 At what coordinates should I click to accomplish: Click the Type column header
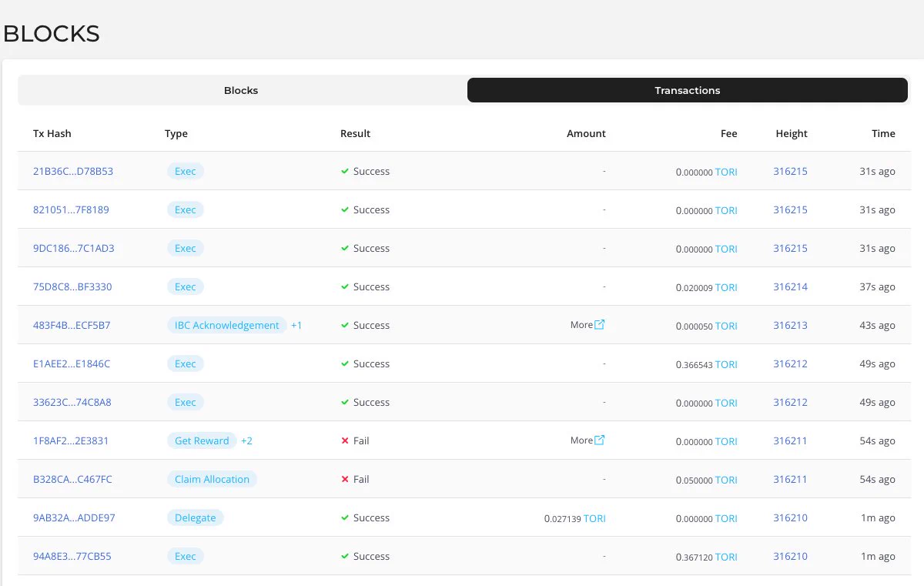176,133
